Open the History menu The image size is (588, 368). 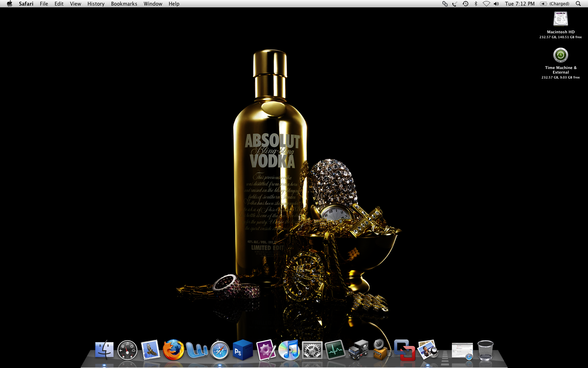pos(96,4)
